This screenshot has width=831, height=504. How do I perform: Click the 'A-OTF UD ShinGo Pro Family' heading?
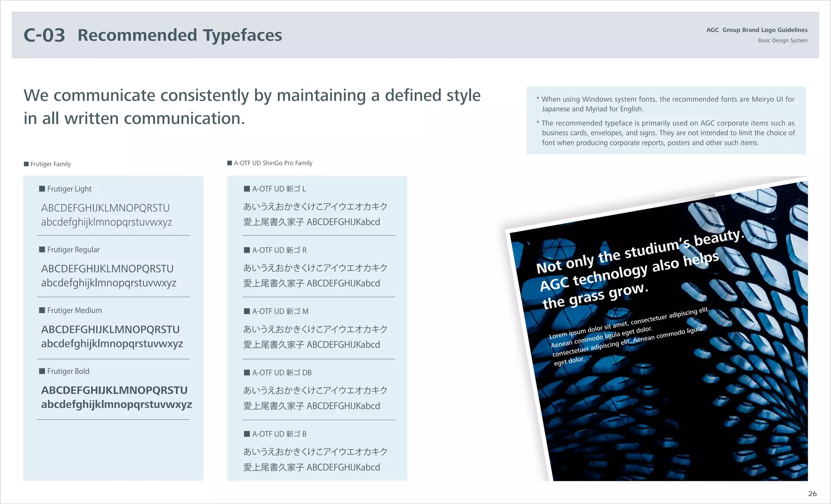click(273, 163)
